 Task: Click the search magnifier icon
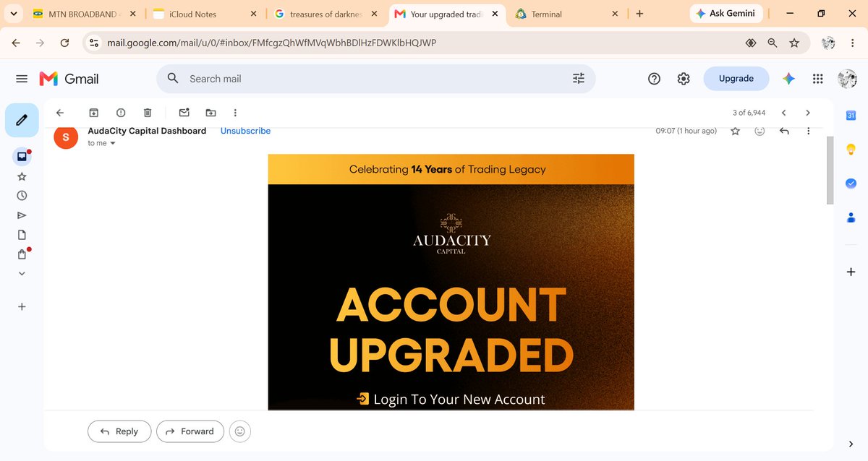pyautogui.click(x=173, y=78)
